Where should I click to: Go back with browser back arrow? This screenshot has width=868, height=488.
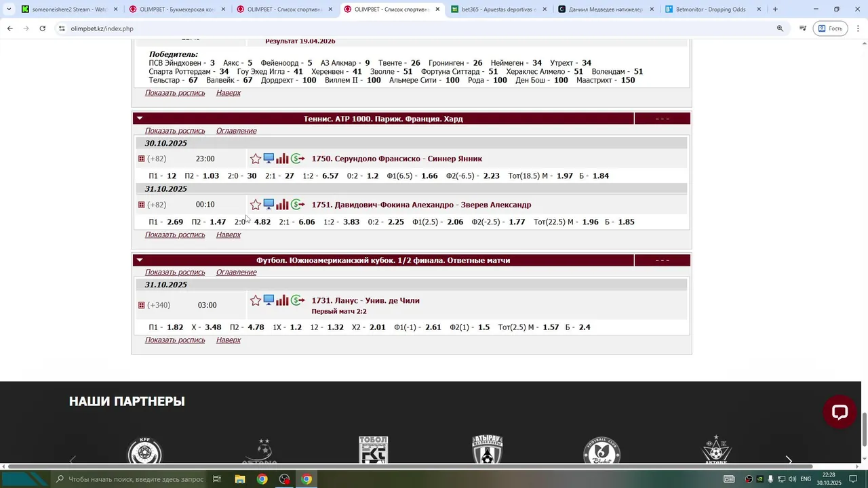[9, 28]
